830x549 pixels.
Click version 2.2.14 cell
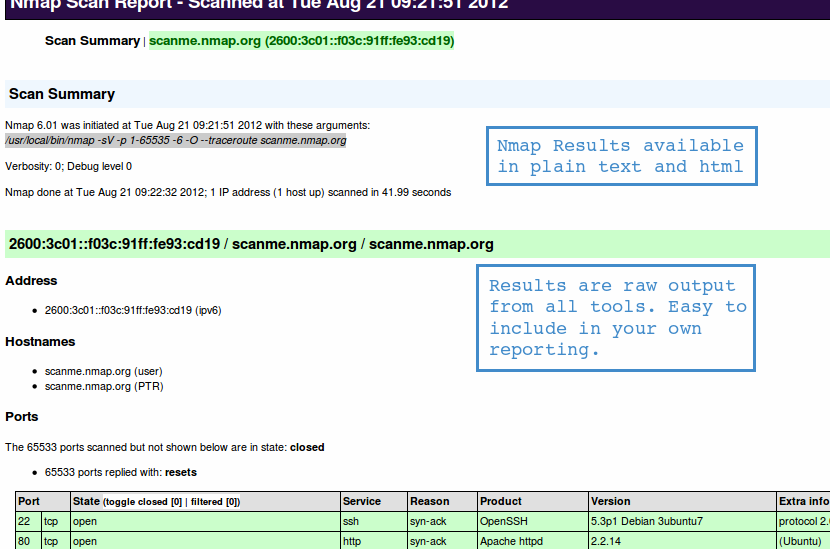point(682,541)
